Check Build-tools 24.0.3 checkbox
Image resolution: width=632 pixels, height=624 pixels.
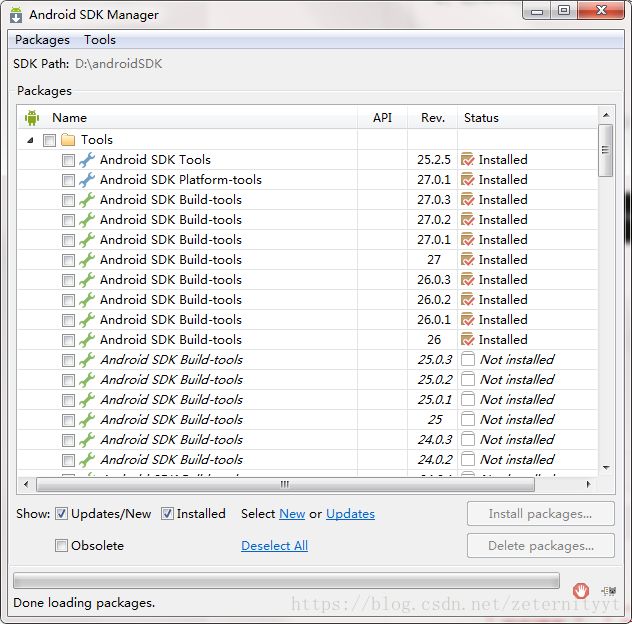(68, 440)
